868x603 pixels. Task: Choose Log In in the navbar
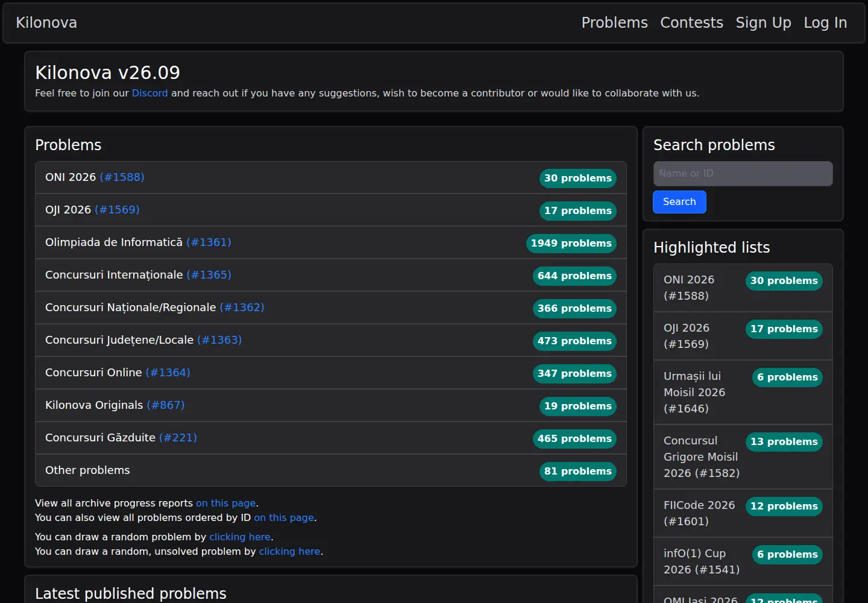pos(825,23)
